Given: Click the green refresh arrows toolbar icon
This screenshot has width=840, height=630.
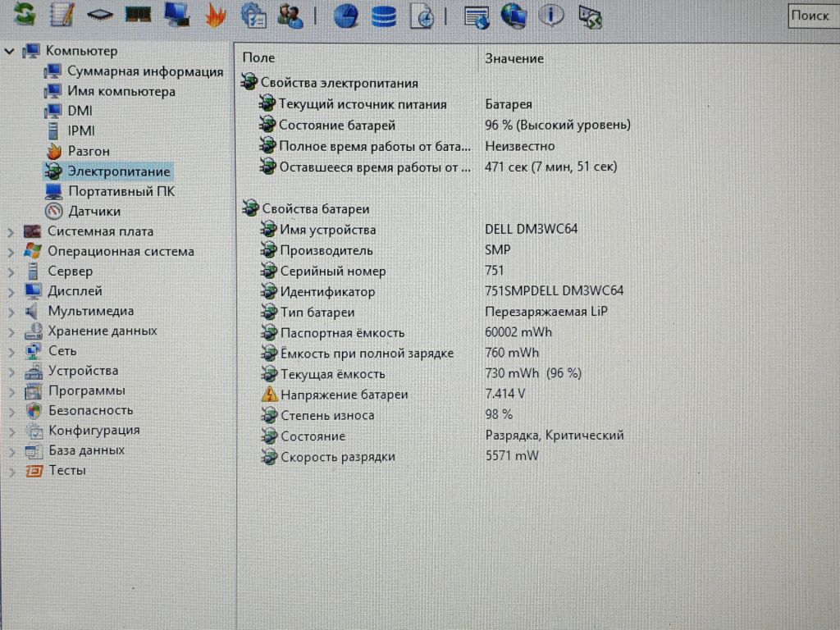Looking at the screenshot, I should (25, 15).
